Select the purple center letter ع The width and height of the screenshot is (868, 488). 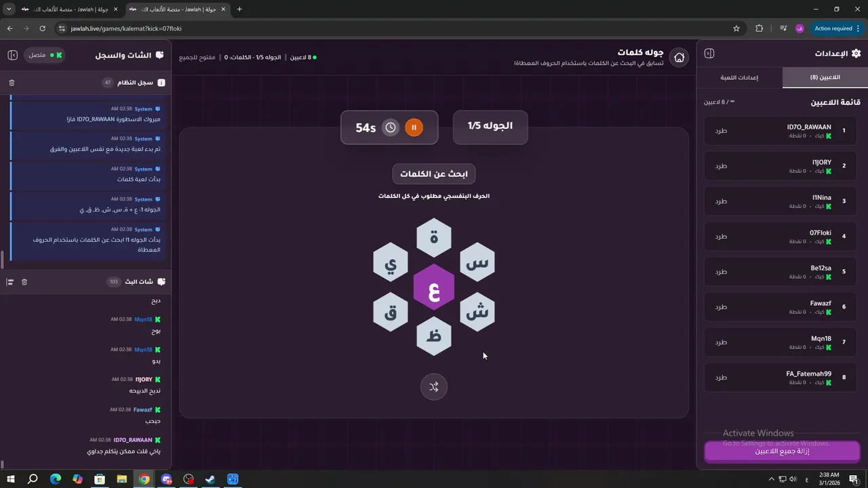click(434, 287)
